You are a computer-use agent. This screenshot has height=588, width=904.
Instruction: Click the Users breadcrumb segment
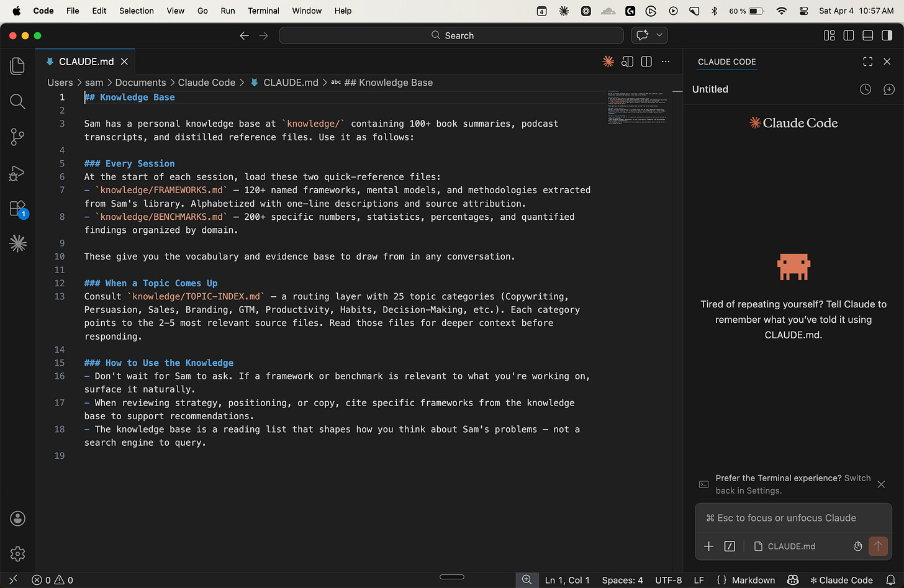tap(60, 83)
